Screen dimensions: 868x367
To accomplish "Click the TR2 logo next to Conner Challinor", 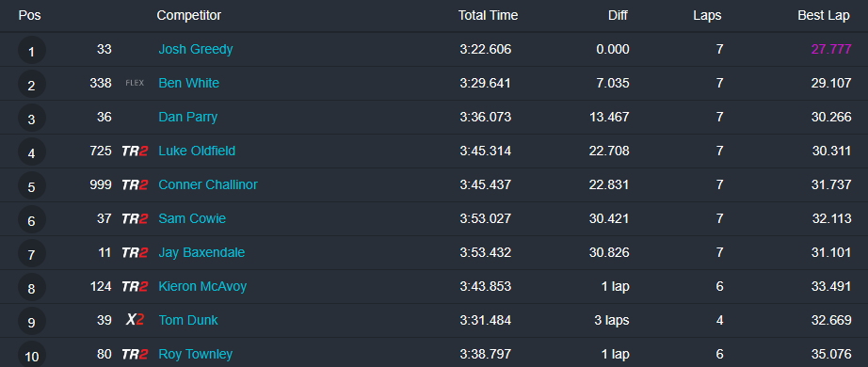I will click(x=135, y=184).
